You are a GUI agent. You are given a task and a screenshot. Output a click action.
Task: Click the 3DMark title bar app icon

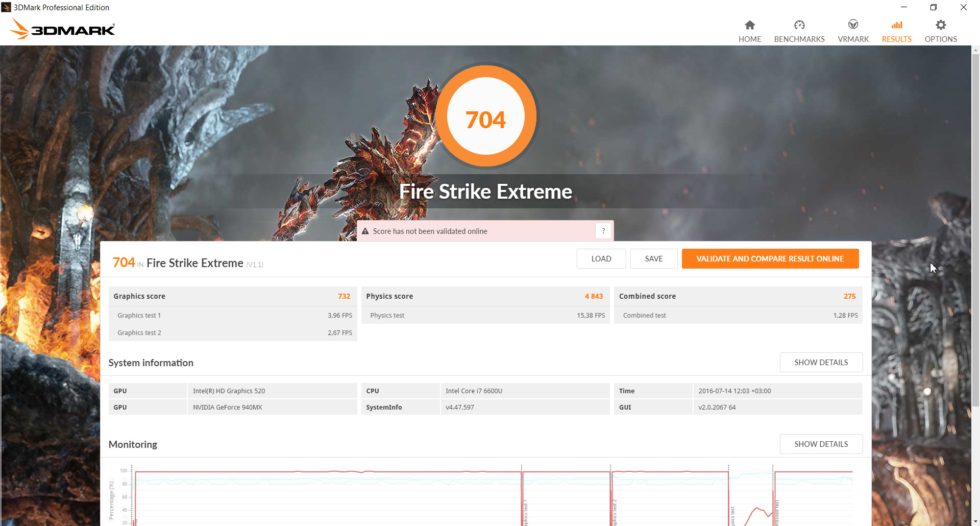point(6,7)
